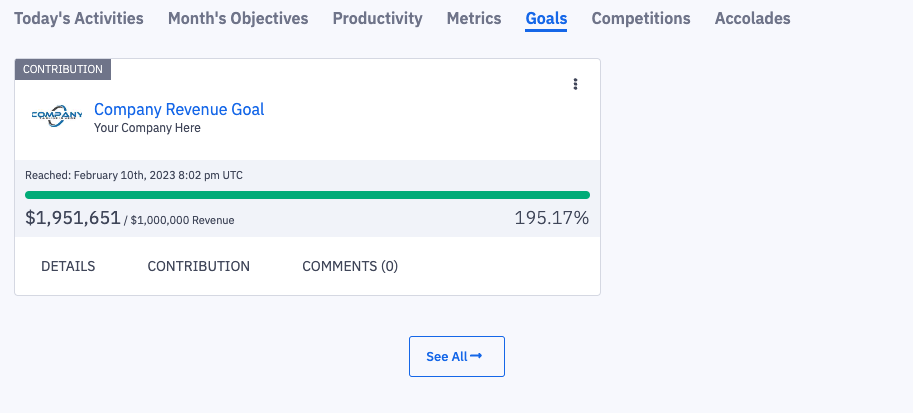Click the CONTRIBUTION badge label

(x=63, y=69)
